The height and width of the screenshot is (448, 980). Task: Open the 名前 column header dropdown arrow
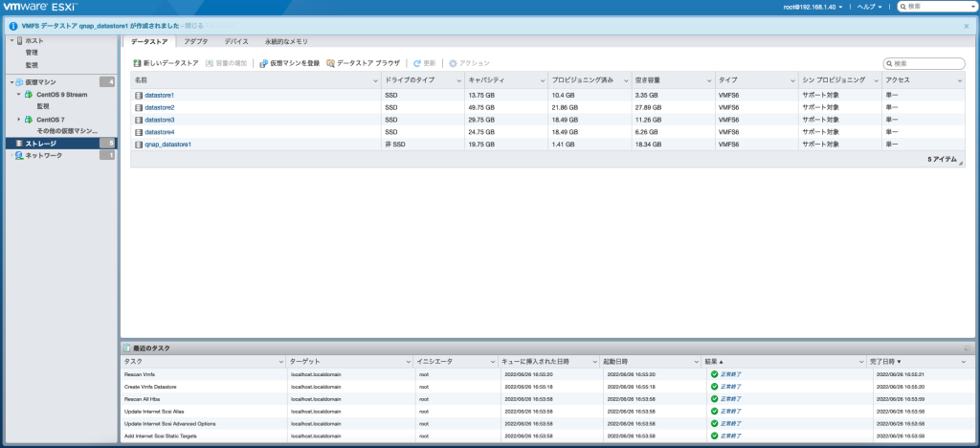click(x=375, y=81)
